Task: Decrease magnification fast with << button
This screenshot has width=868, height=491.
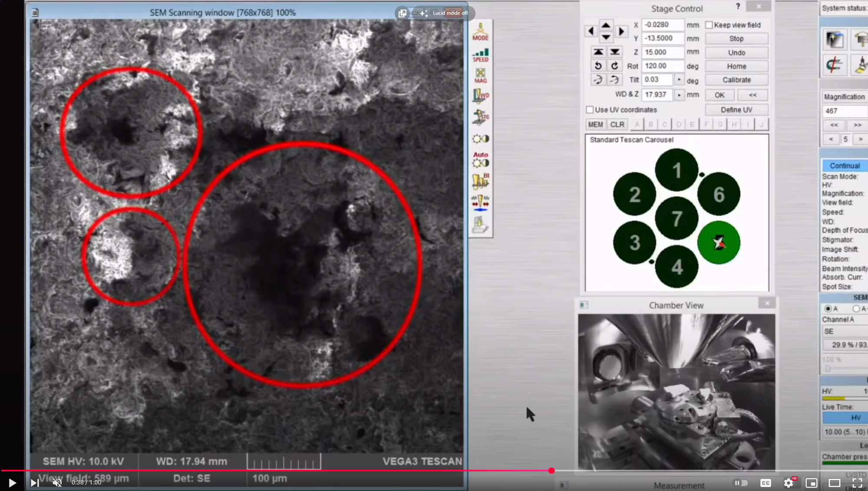Action: point(834,125)
